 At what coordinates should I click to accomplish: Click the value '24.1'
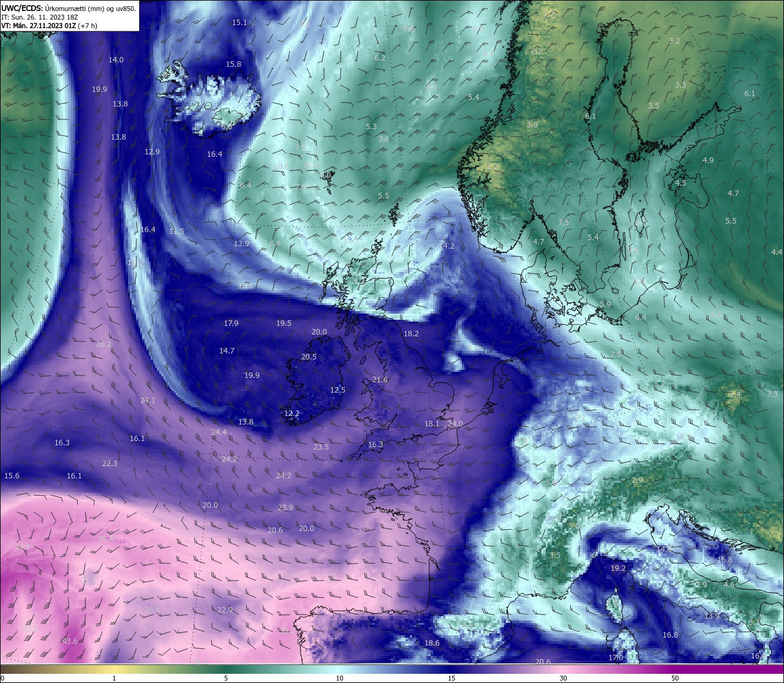pyautogui.click(x=148, y=401)
